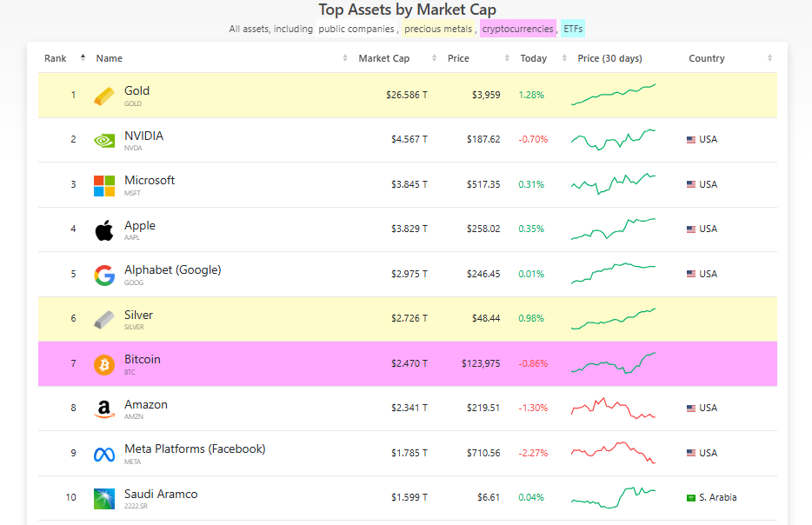
Task: Sort by Market Cap column header
Action: 383,58
